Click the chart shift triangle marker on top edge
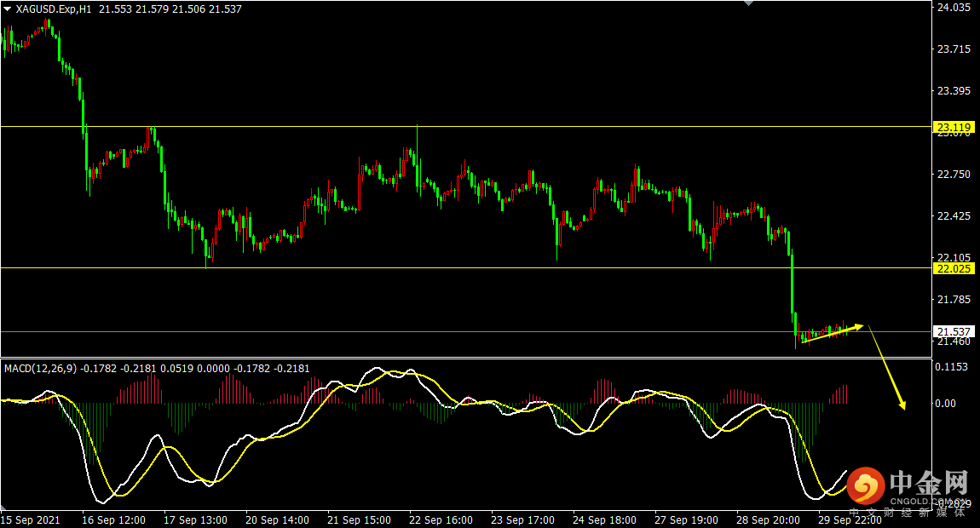This screenshot has width=980, height=528. click(748, 3)
